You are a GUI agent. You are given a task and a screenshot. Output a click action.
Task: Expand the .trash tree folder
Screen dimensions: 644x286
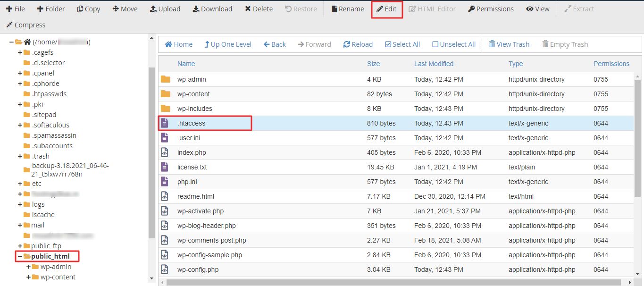point(20,156)
